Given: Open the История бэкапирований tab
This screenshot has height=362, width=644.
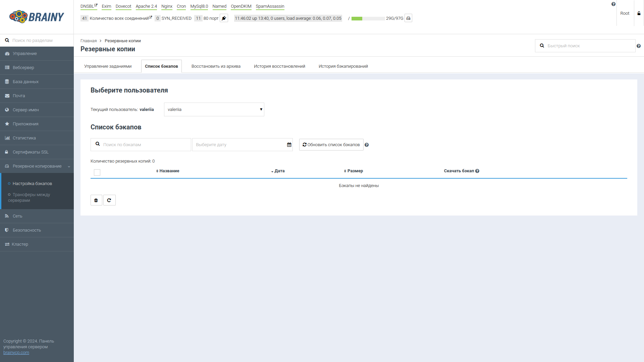Looking at the screenshot, I should [343, 66].
